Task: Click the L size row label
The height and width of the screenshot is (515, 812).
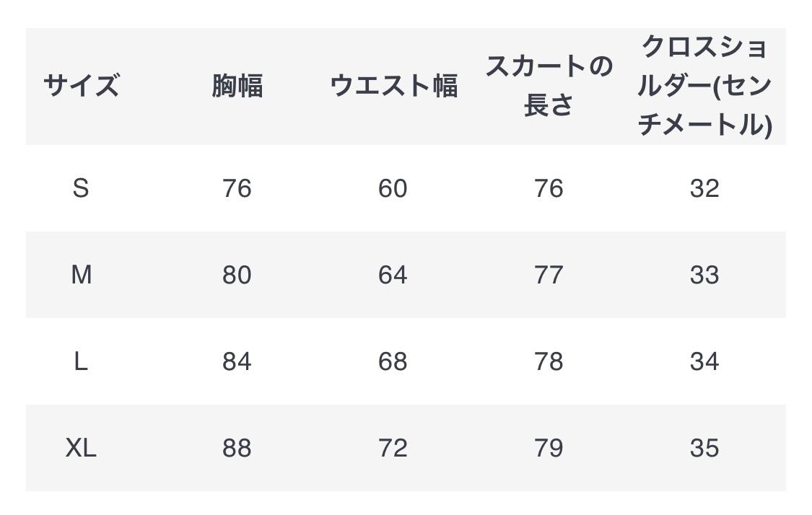Action: pyautogui.click(x=81, y=361)
